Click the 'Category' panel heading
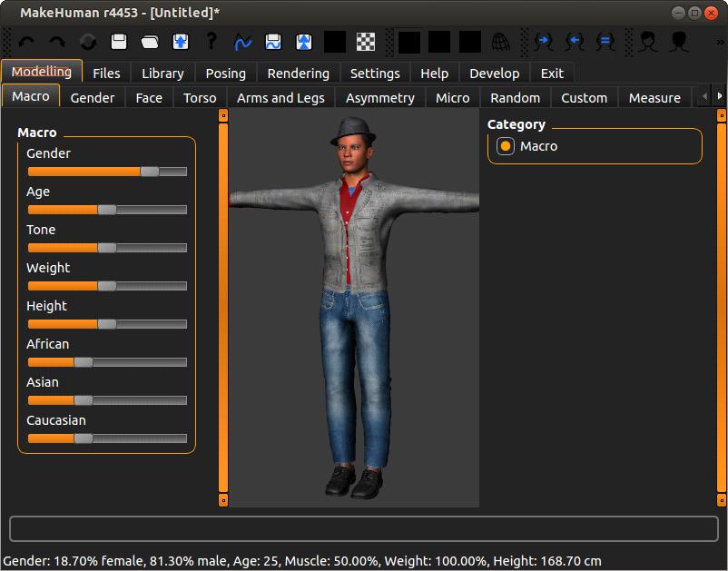728x571 pixels. point(516,124)
